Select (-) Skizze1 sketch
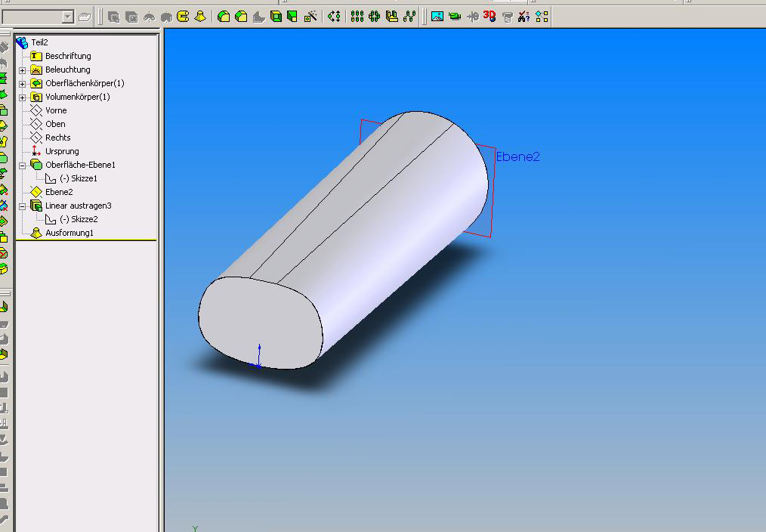 click(x=78, y=179)
